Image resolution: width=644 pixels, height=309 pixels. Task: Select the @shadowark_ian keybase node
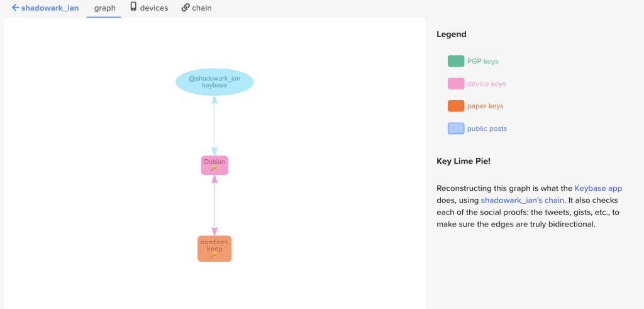(214, 82)
